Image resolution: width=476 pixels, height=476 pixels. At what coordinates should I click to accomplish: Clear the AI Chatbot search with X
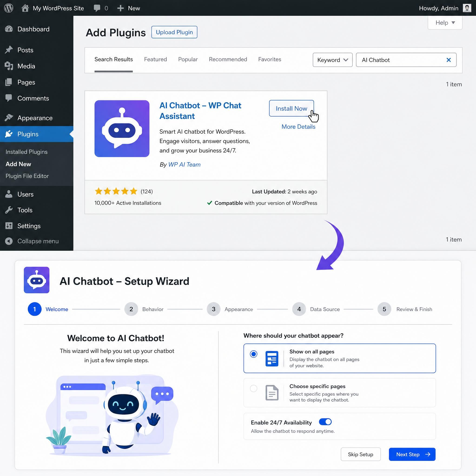tap(449, 60)
